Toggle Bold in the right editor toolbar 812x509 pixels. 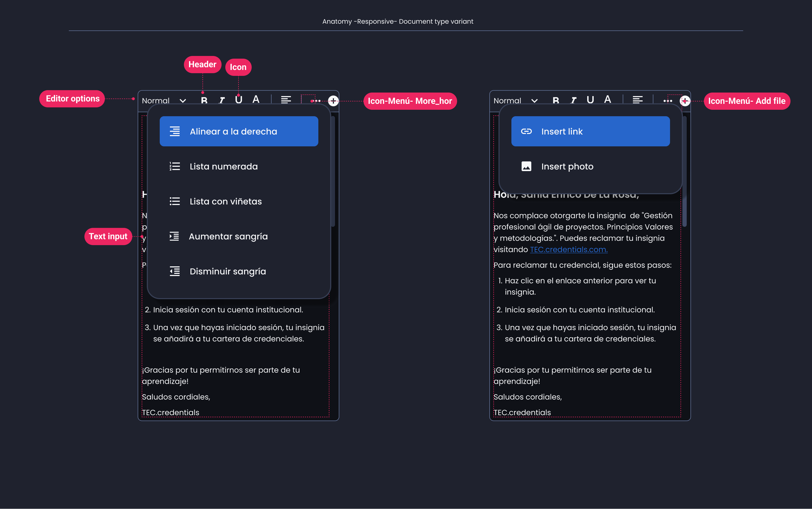[556, 100]
